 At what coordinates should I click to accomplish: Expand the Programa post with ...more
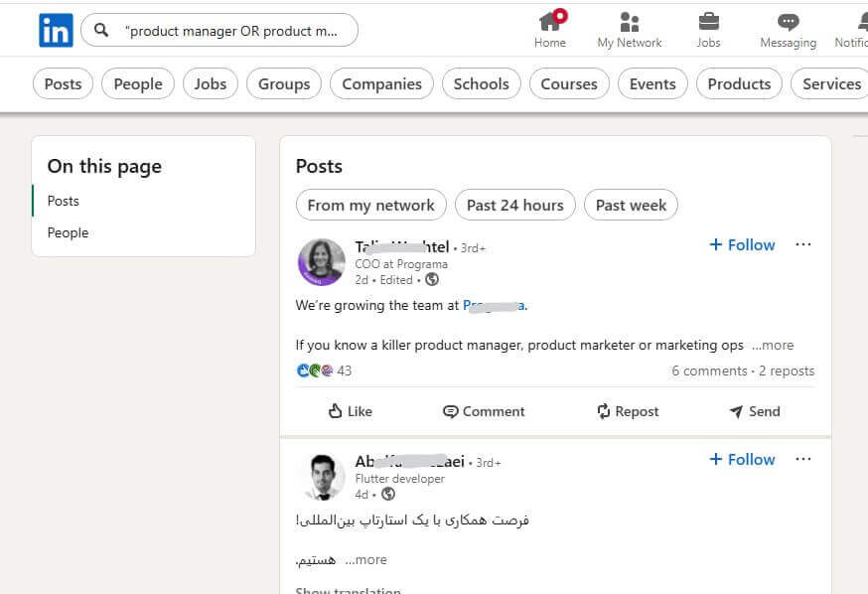pos(773,345)
